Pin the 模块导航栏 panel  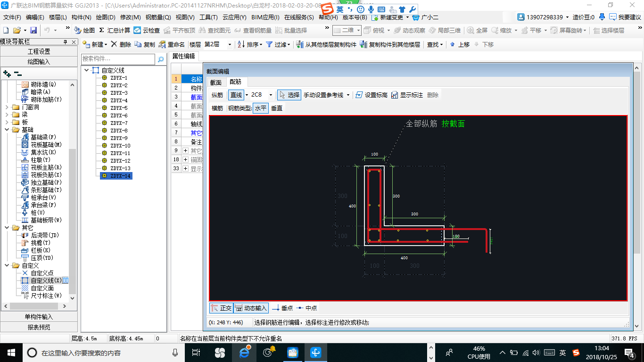pos(66,42)
